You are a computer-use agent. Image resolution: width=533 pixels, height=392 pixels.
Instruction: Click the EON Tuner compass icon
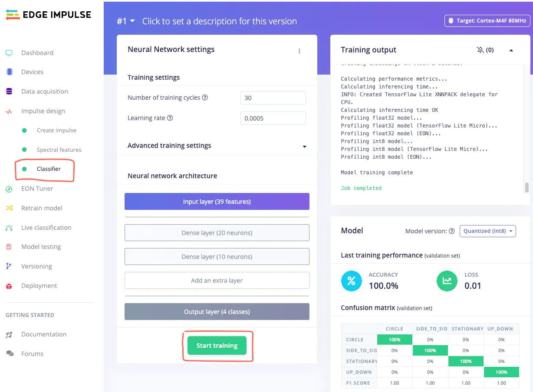9,189
